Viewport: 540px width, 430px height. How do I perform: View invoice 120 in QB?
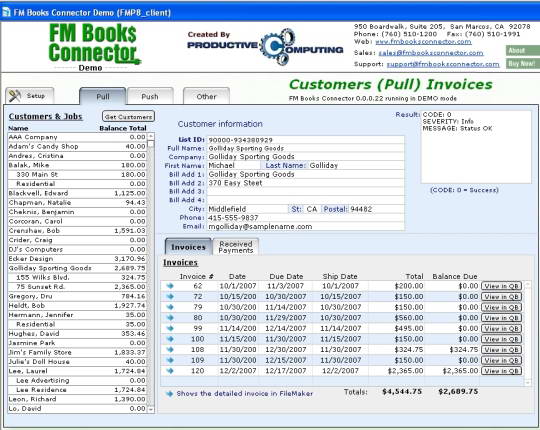[501, 371]
